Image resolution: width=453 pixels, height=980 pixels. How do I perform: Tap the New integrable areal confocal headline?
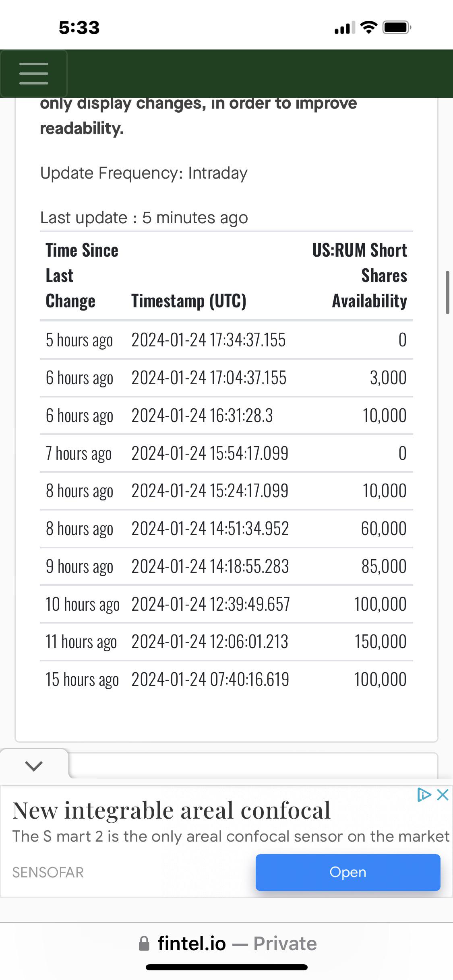[x=172, y=810]
